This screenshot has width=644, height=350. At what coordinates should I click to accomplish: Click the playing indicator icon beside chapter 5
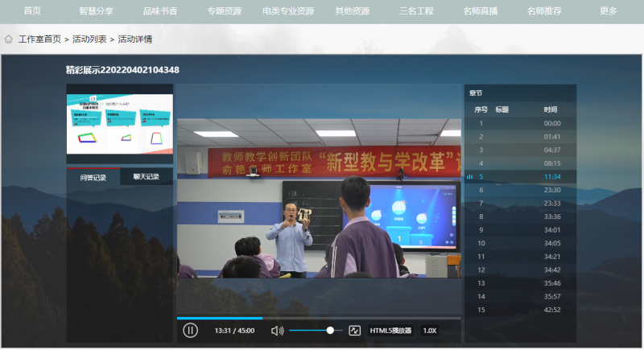coord(469,177)
